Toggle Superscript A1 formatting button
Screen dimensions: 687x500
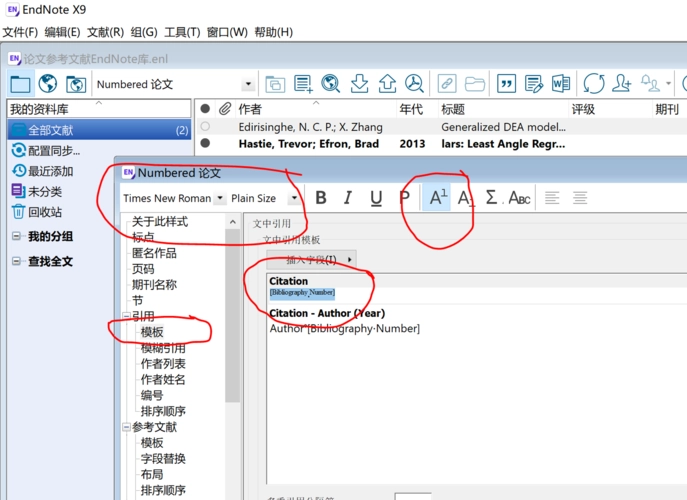pos(437,198)
